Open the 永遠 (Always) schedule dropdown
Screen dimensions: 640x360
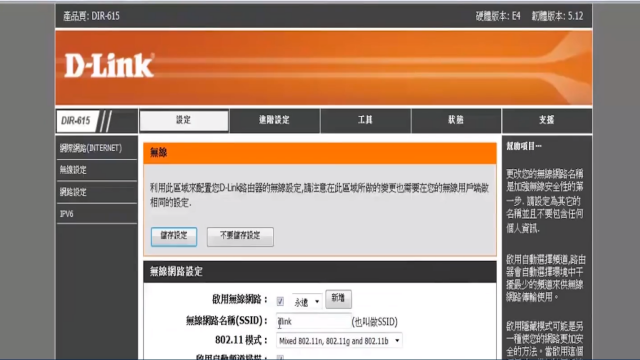pyautogui.click(x=307, y=302)
